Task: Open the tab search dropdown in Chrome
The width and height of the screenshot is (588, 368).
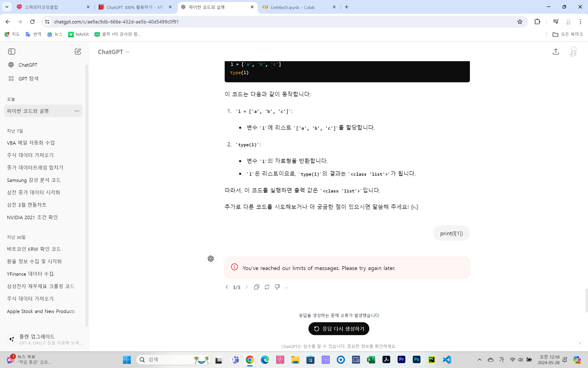Action: [7, 7]
